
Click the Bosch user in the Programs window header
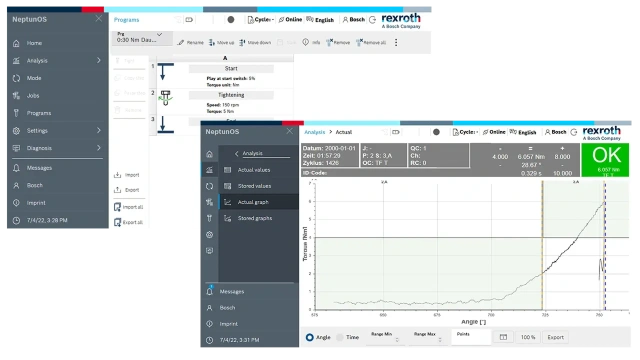click(x=353, y=20)
